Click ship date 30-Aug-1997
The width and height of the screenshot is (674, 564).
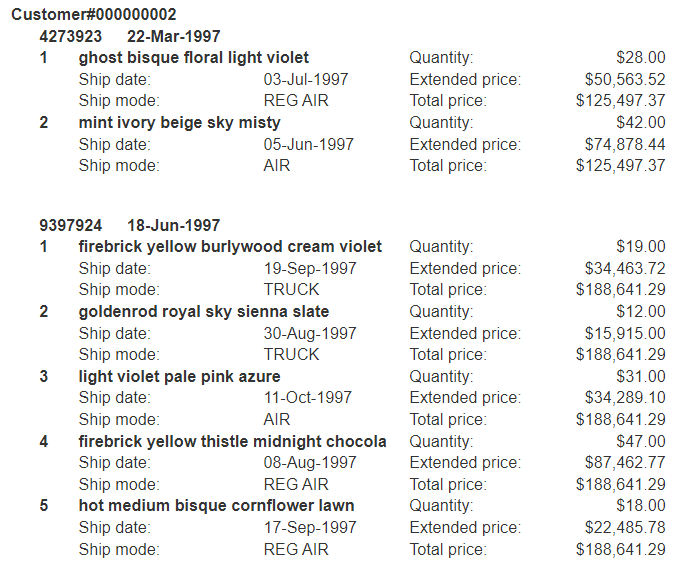coord(310,333)
